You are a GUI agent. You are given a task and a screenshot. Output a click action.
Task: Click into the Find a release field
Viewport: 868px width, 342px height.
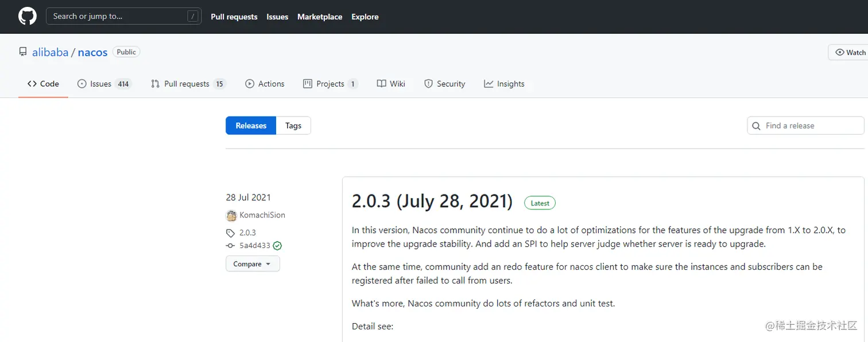(805, 126)
